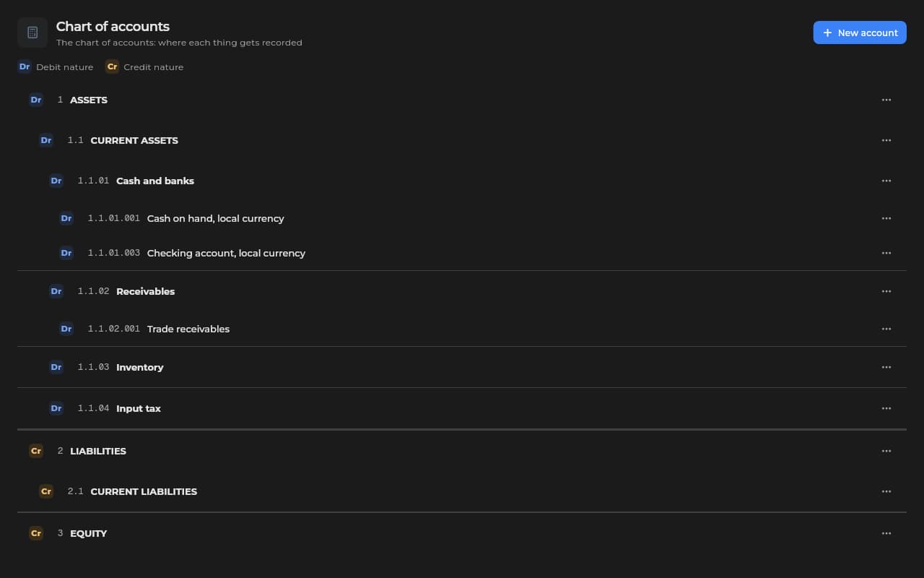
Task: Open the more options menu for EQUITY
Action: click(x=886, y=533)
